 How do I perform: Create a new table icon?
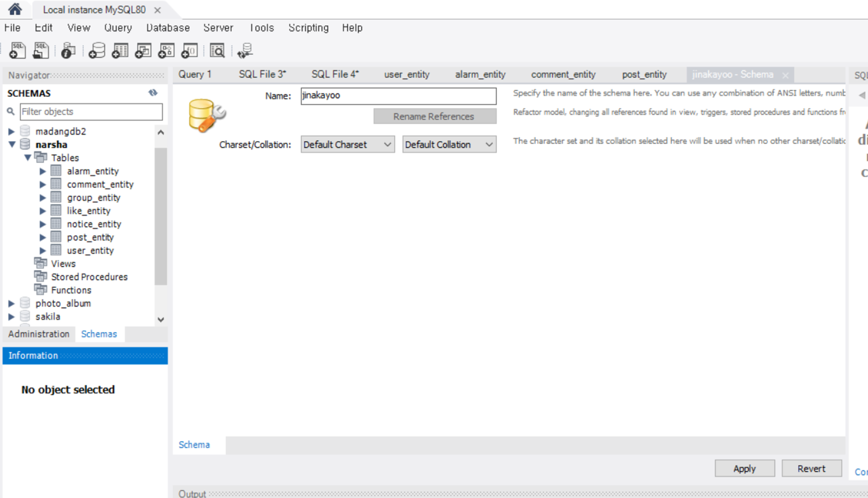[x=120, y=50]
